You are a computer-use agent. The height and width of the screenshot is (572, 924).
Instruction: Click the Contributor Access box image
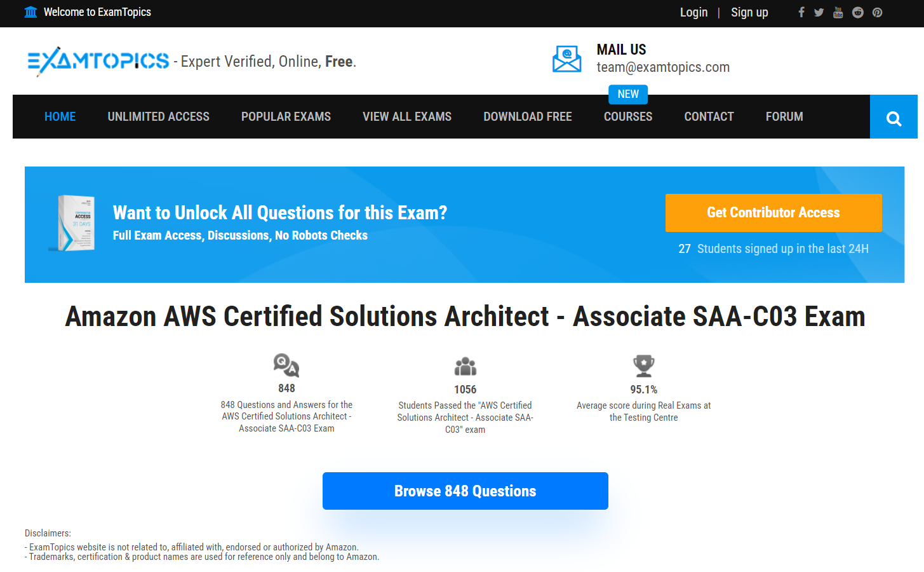tap(72, 223)
